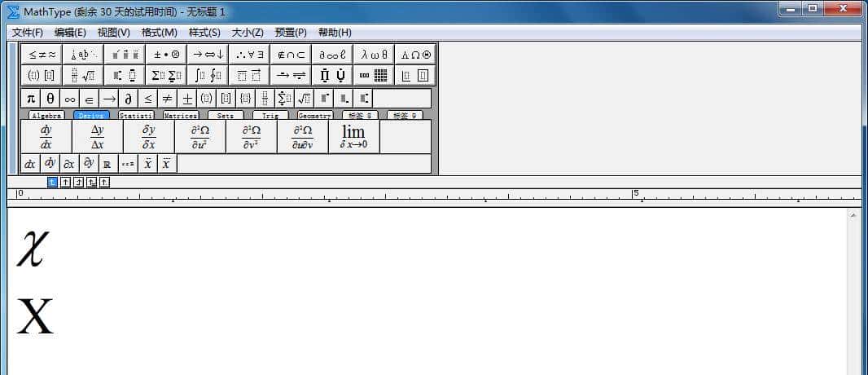Insert the small dx differential
The width and height of the screenshot is (868, 375).
(30, 164)
